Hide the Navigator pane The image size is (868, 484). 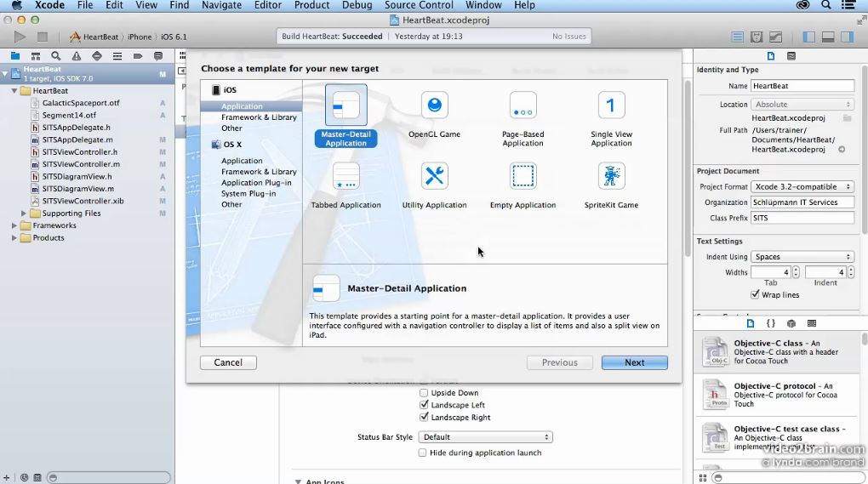pos(808,37)
